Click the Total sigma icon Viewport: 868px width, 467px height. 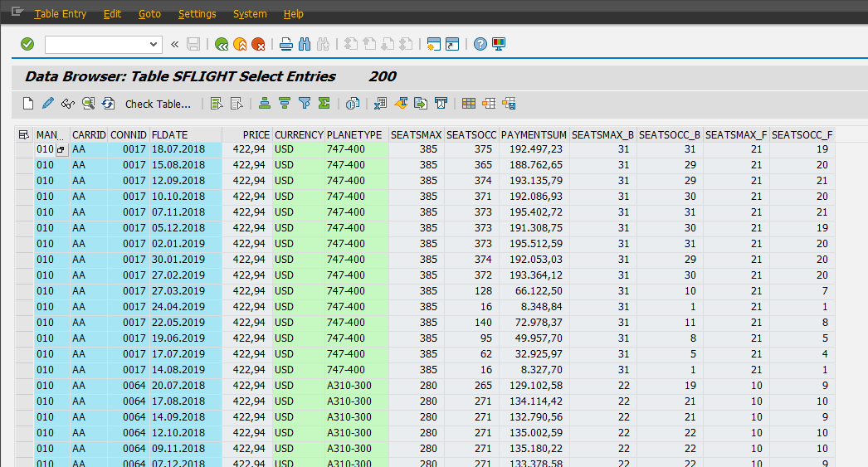click(x=324, y=104)
